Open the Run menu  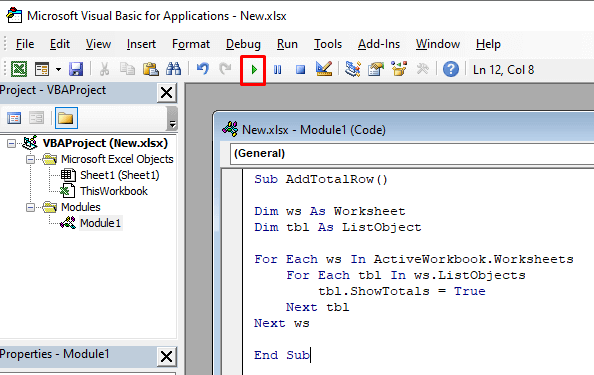click(287, 44)
